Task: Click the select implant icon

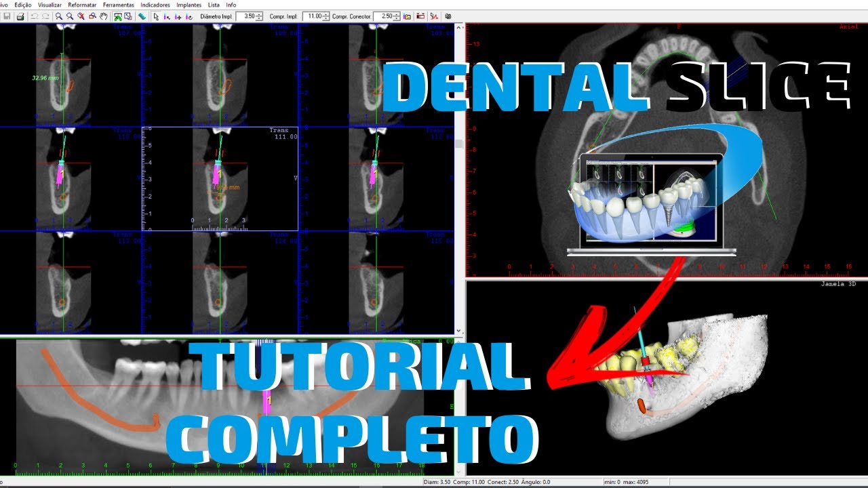Action: pos(167,16)
